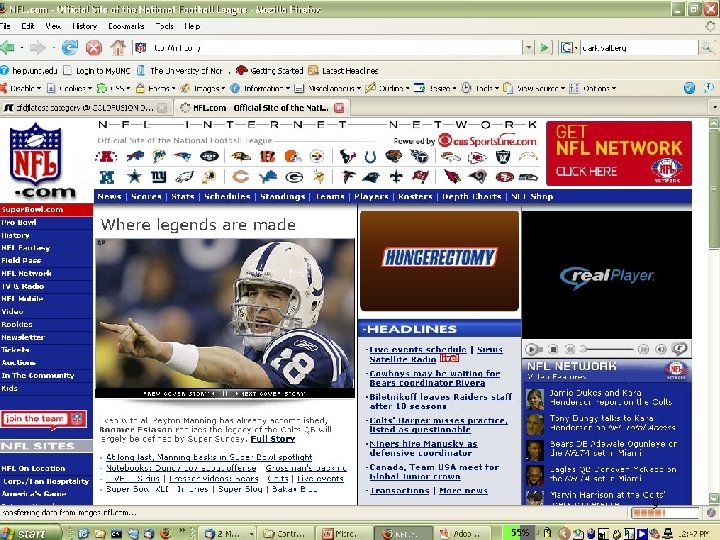Open the Full Story link
The height and width of the screenshot is (540, 720).
click(273, 439)
